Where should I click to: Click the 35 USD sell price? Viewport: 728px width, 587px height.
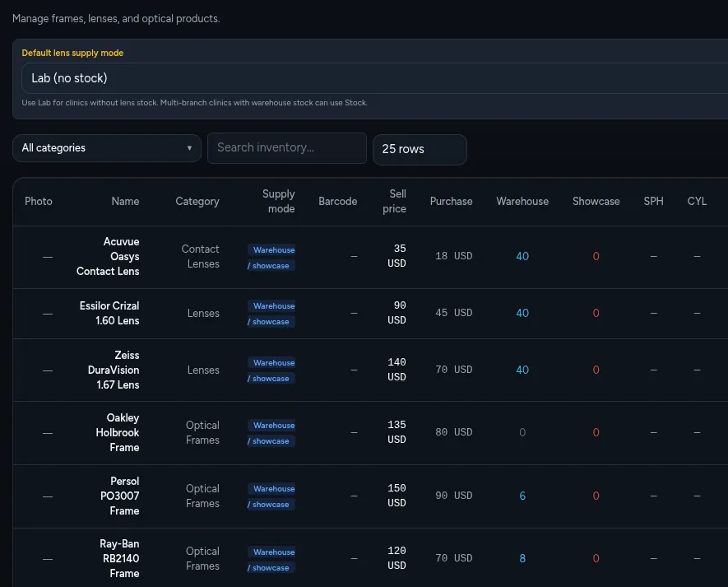click(x=397, y=256)
